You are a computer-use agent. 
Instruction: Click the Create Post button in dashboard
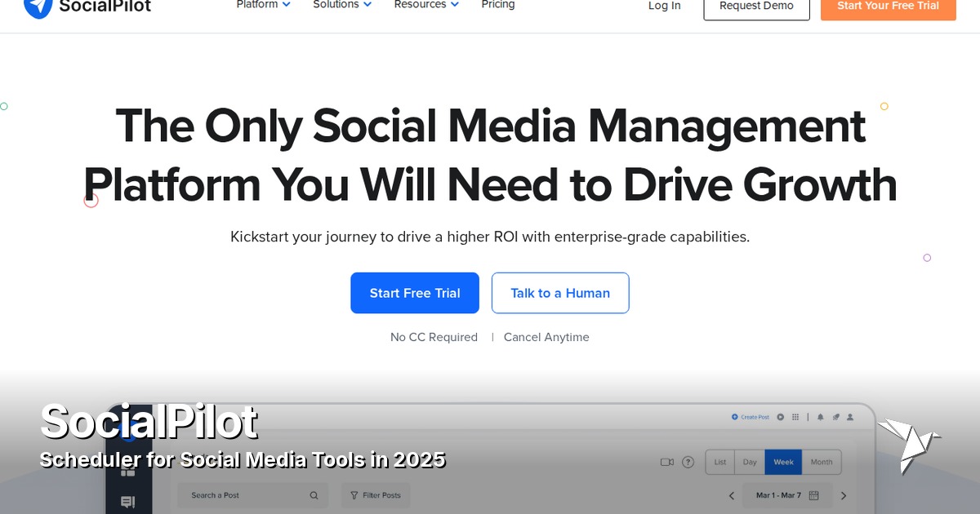(751, 417)
